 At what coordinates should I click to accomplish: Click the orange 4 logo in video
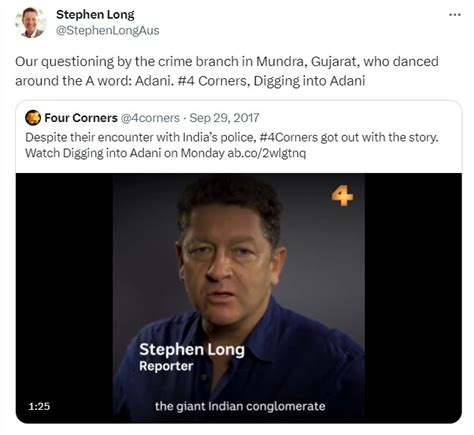click(342, 196)
